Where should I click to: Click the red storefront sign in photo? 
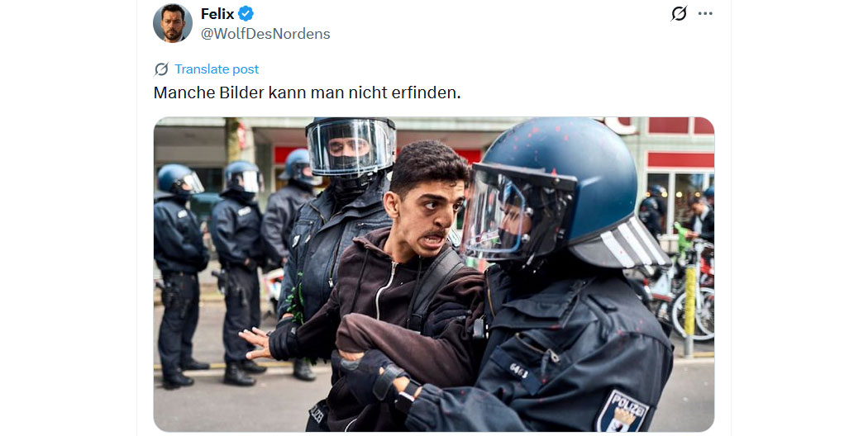click(x=680, y=160)
